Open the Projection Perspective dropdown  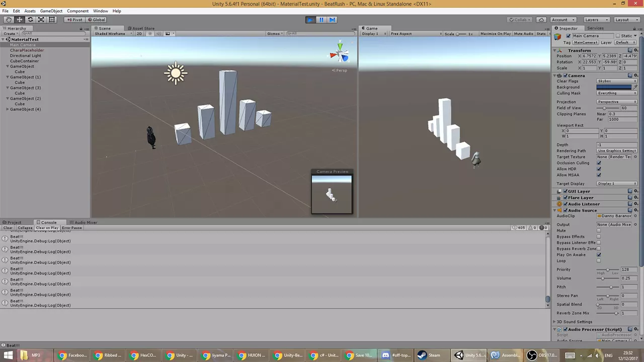617,102
